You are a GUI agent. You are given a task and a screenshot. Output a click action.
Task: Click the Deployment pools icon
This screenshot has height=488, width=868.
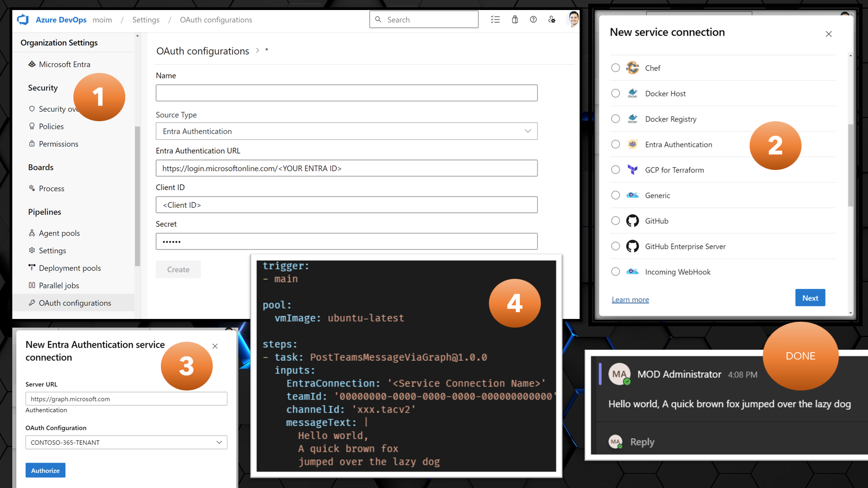pyautogui.click(x=32, y=267)
